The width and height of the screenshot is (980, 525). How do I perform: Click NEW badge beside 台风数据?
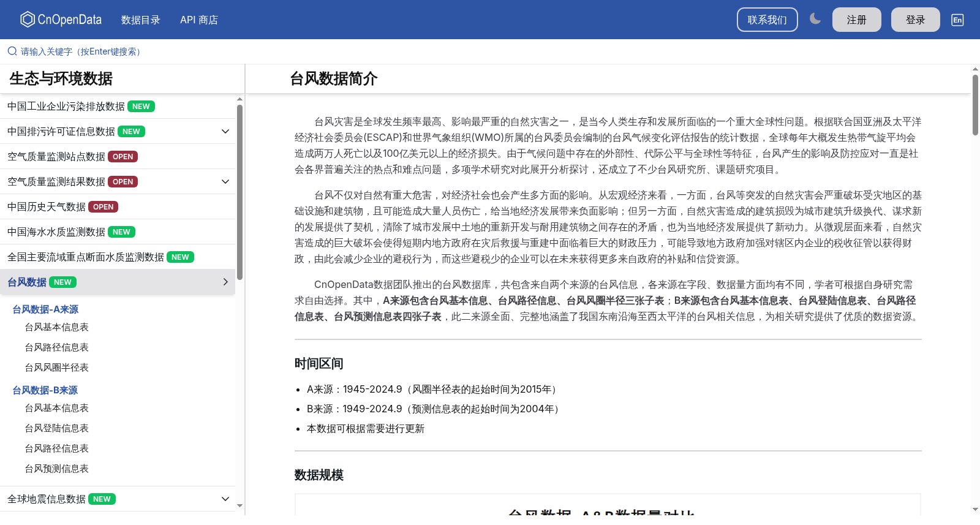coord(63,282)
